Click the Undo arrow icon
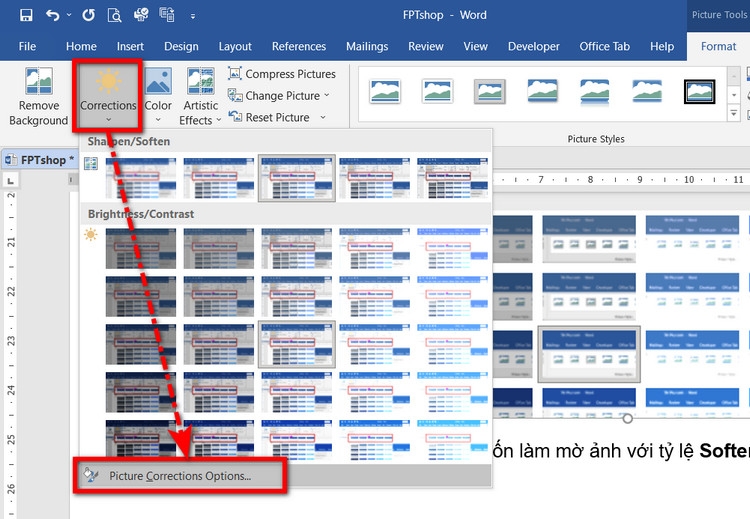750x519 pixels. click(52, 15)
